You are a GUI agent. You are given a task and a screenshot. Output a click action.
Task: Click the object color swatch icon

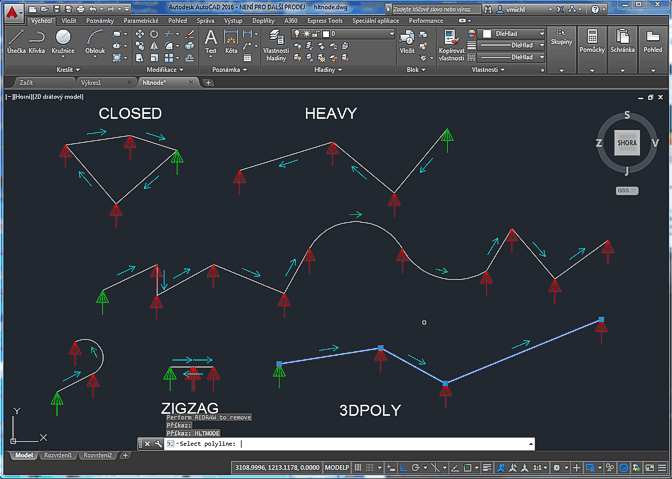click(x=471, y=33)
